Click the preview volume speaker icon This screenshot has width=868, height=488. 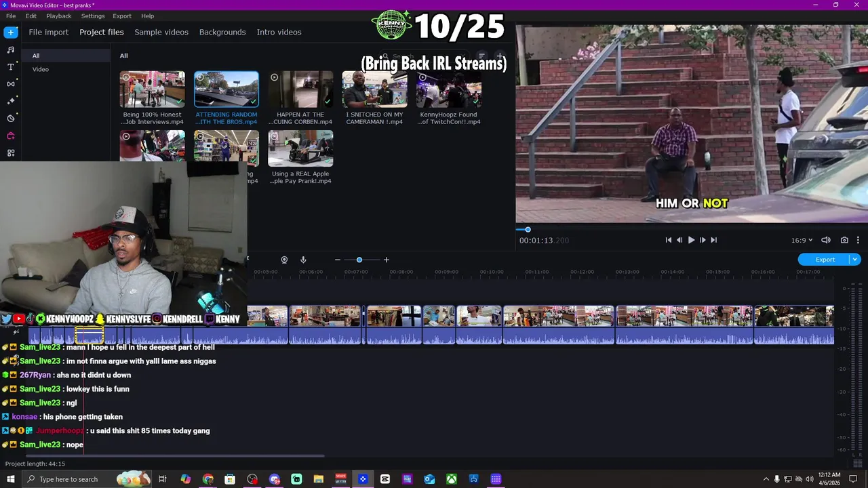(x=826, y=240)
